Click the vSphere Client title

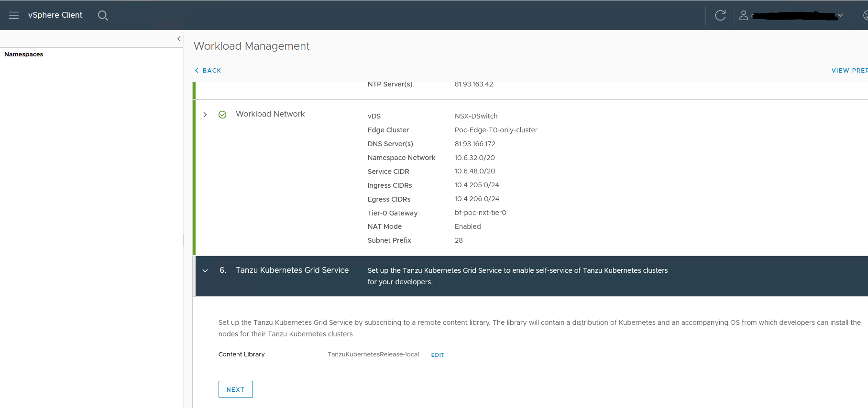(55, 15)
